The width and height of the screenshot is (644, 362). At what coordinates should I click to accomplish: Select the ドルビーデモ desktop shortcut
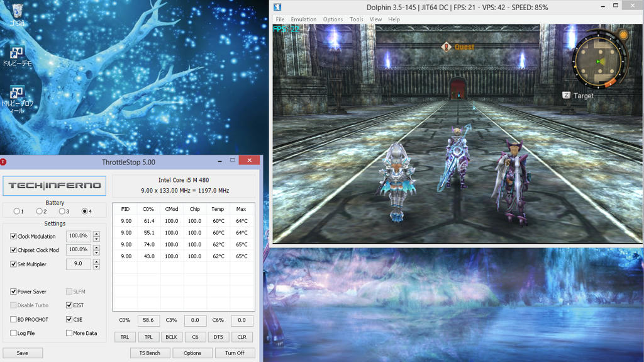pos(17,55)
